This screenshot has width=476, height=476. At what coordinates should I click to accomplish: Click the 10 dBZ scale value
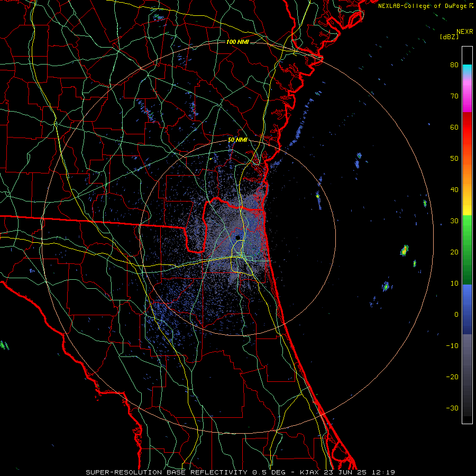454,283
